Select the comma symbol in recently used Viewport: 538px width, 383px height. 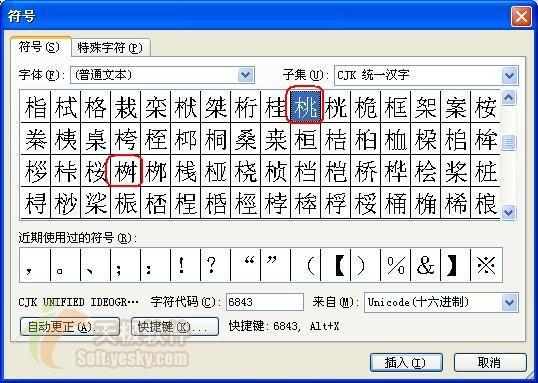(x=35, y=265)
